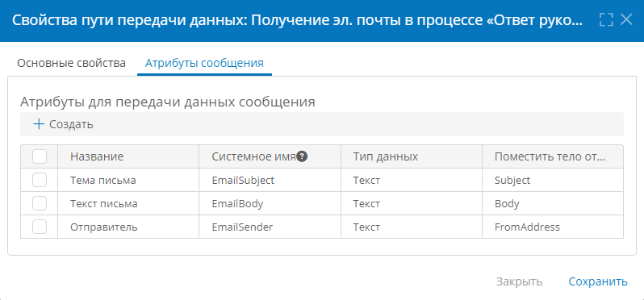Screen dimensions: 644x300
Task: Check the Тема письма row checkbox
Action: (40, 180)
